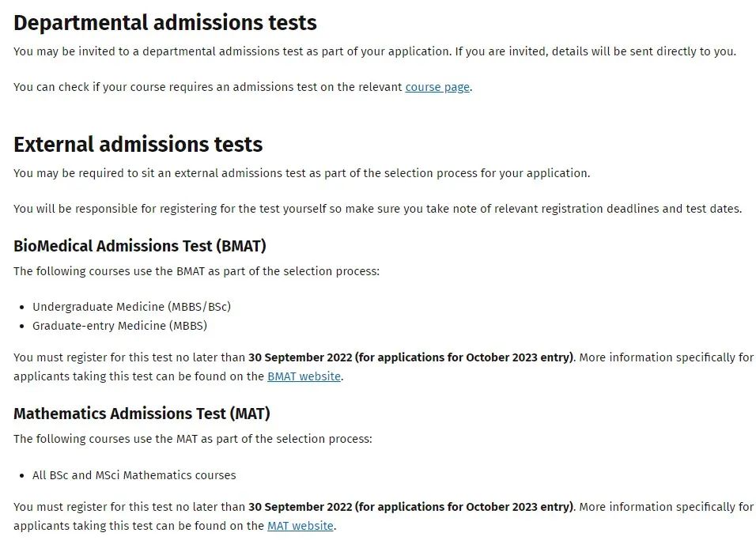Open the BMAT website link
This screenshot has width=756, height=548.
(x=304, y=376)
